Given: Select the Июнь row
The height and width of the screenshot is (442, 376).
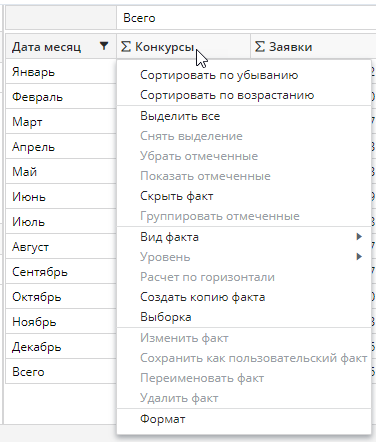Looking at the screenshot, I should [x=61, y=197].
